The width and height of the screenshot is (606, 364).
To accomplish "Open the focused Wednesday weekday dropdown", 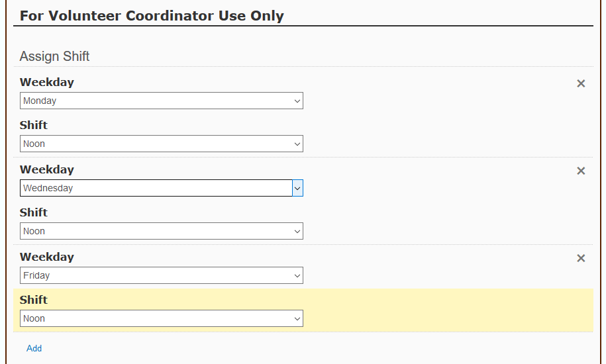I will [x=161, y=188].
